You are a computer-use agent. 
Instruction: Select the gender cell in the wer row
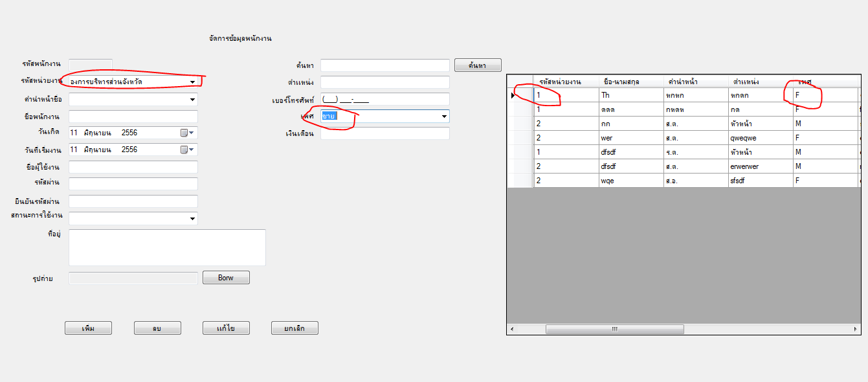pyautogui.click(x=826, y=138)
